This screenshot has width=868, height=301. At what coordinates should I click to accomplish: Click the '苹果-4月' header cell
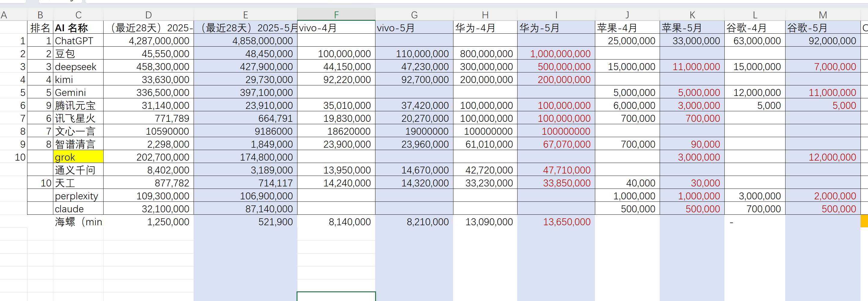pos(627,28)
